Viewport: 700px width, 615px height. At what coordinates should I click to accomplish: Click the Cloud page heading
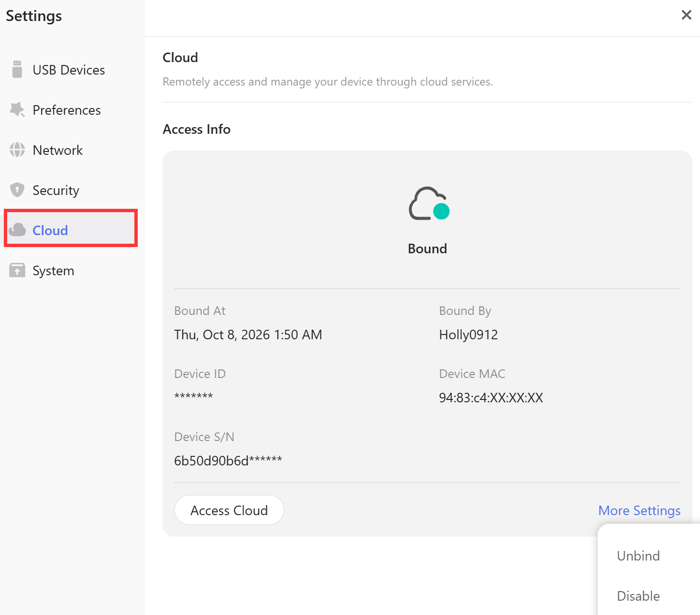[x=180, y=57]
